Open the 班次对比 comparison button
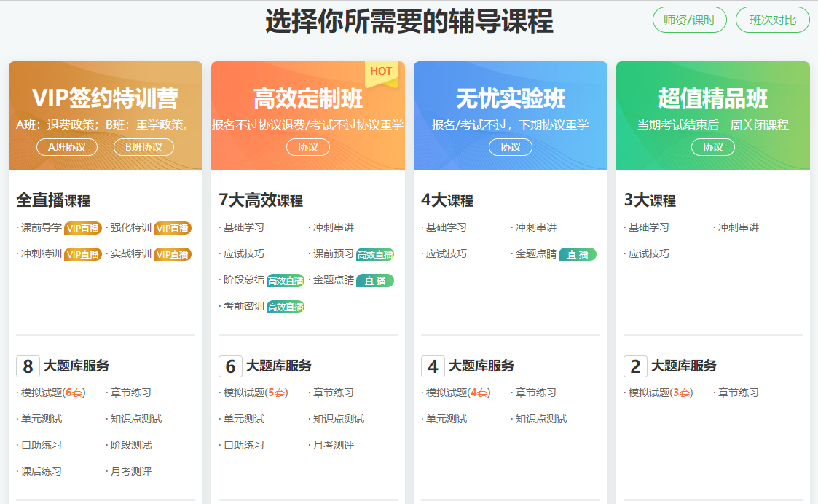 pos(773,20)
